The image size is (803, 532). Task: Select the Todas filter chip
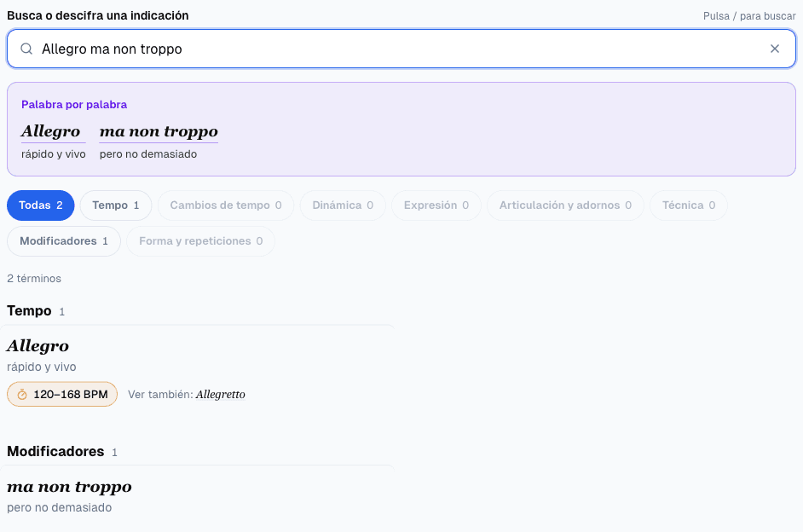[x=40, y=205]
